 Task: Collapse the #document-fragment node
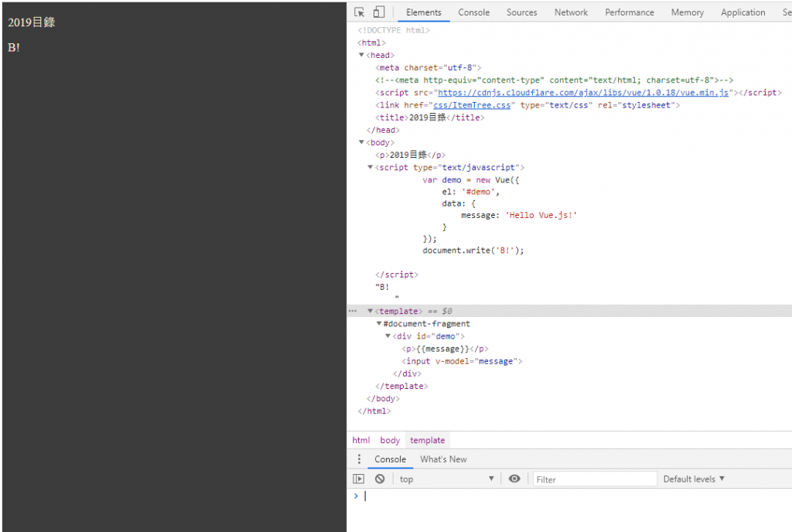(379, 323)
